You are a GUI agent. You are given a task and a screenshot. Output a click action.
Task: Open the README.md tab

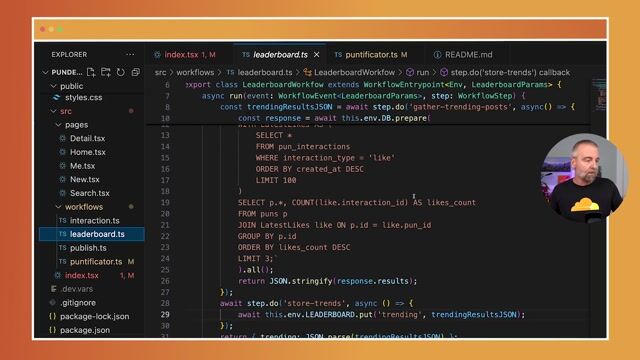(463, 55)
